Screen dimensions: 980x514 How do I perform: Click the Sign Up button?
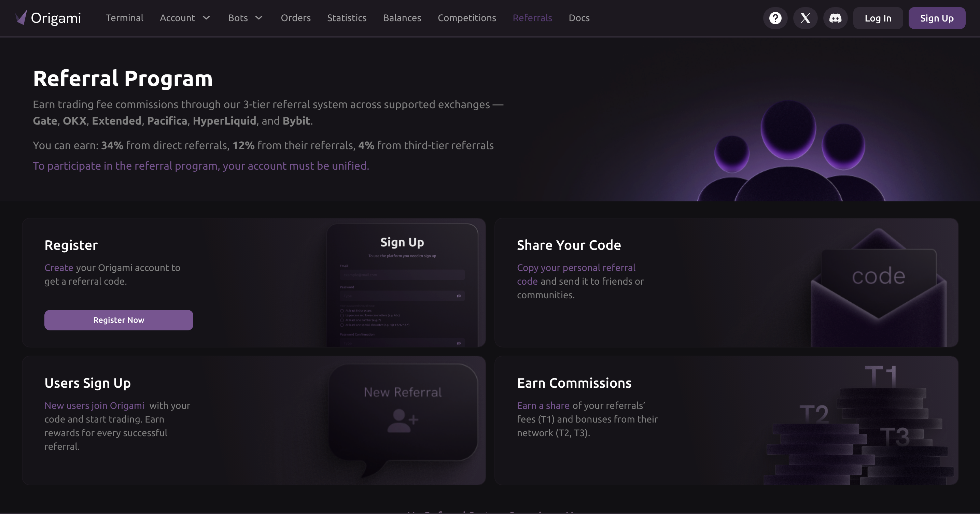click(936, 18)
